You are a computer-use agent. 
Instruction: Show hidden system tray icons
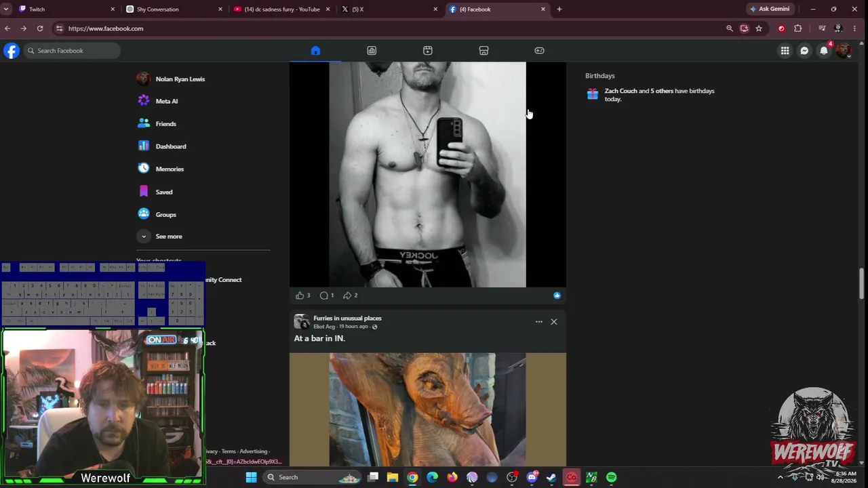[x=780, y=477]
